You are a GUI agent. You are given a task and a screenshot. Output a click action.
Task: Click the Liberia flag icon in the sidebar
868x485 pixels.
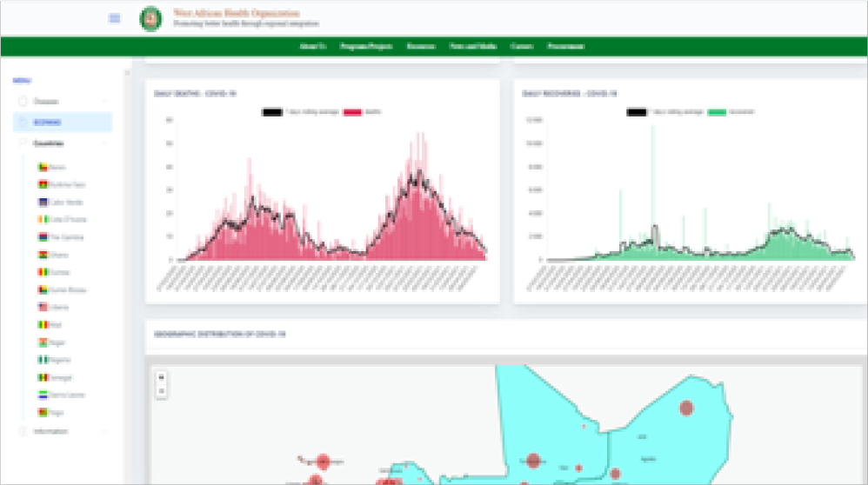(43, 307)
